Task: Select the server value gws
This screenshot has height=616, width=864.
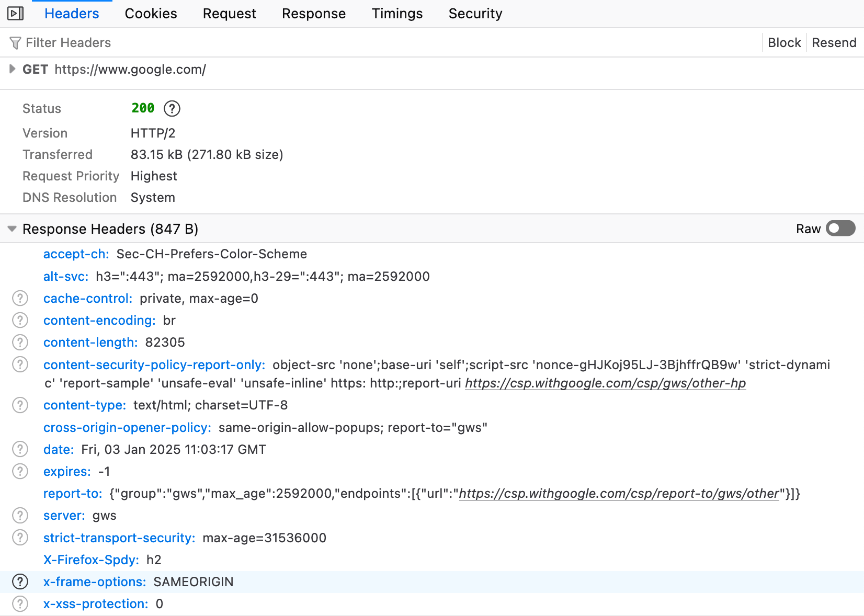Action: click(x=105, y=516)
